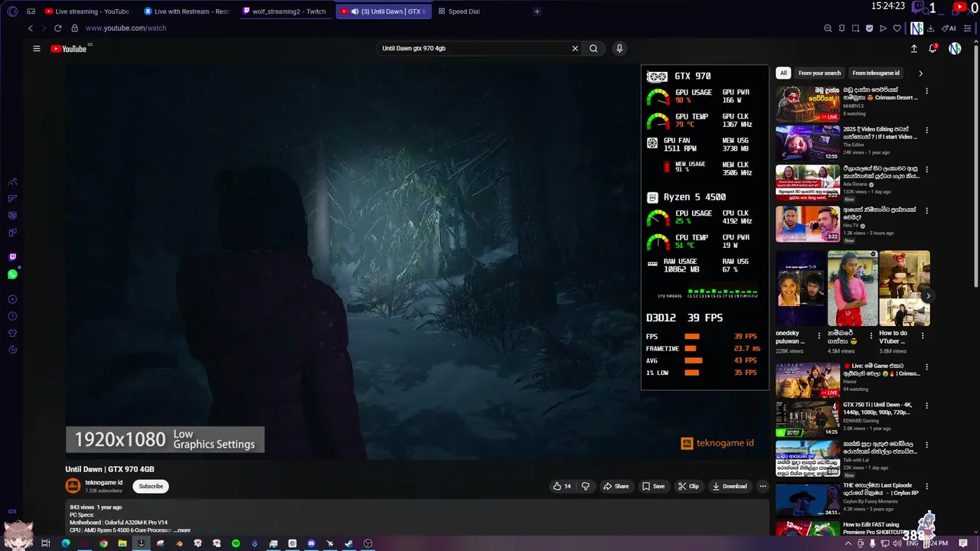Open more video actions three-dot menu
The image size is (980, 551).
point(763,486)
